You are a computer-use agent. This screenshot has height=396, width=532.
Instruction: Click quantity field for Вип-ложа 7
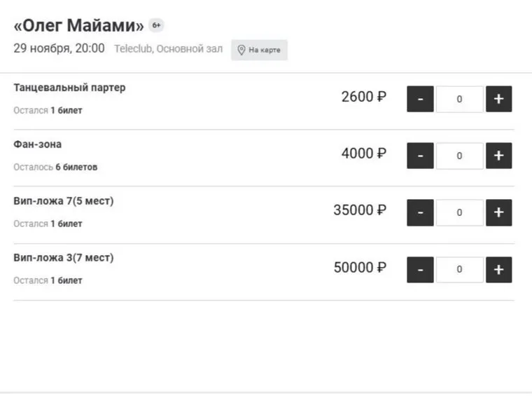[459, 212]
